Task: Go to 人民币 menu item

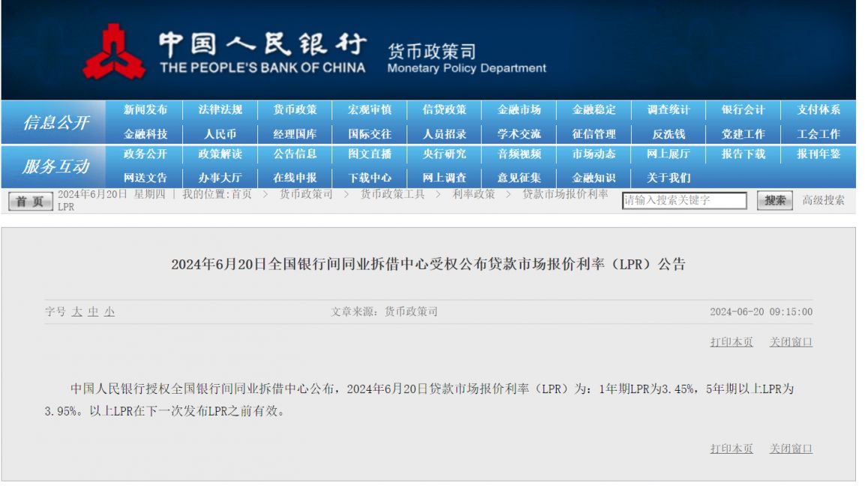Action: click(220, 134)
